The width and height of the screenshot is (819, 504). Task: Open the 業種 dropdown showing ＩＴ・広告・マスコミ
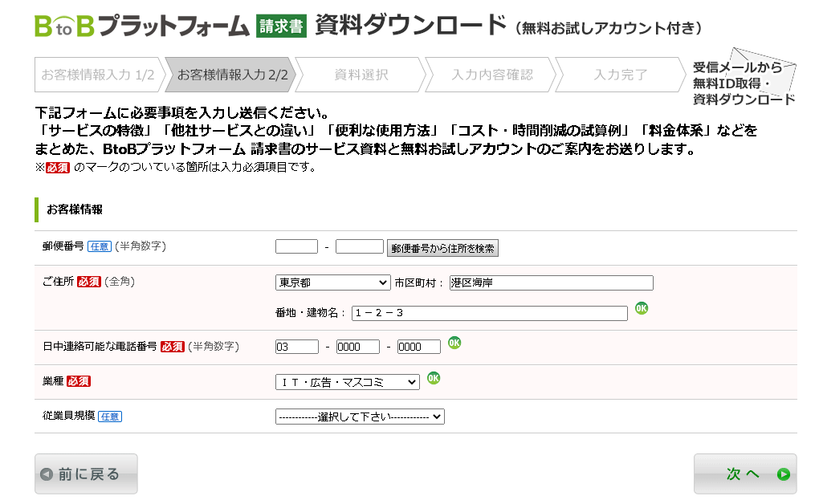pyautogui.click(x=348, y=382)
